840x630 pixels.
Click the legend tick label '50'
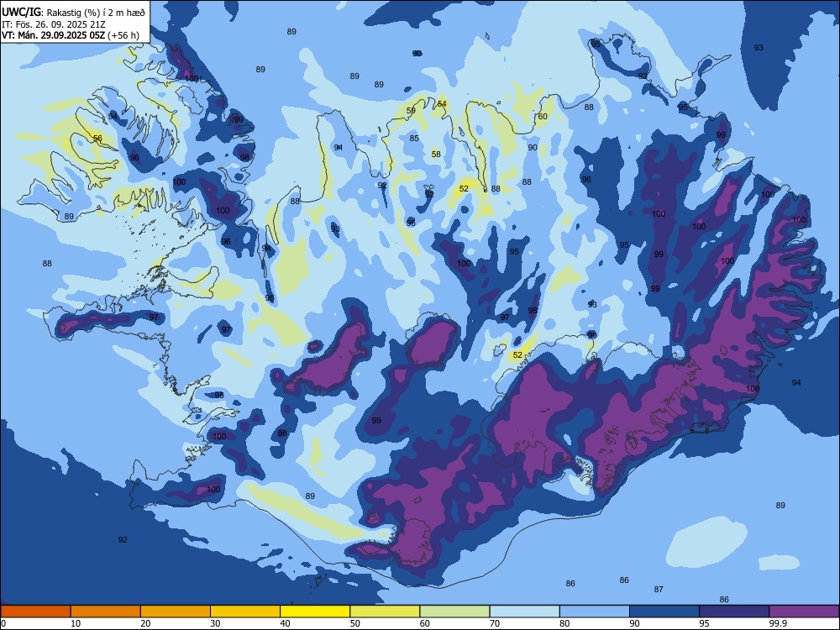click(x=354, y=623)
